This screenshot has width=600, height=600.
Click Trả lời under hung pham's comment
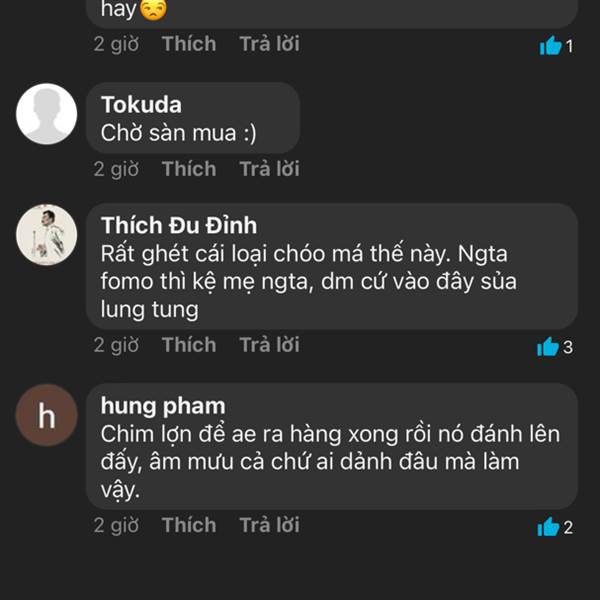[269, 525]
